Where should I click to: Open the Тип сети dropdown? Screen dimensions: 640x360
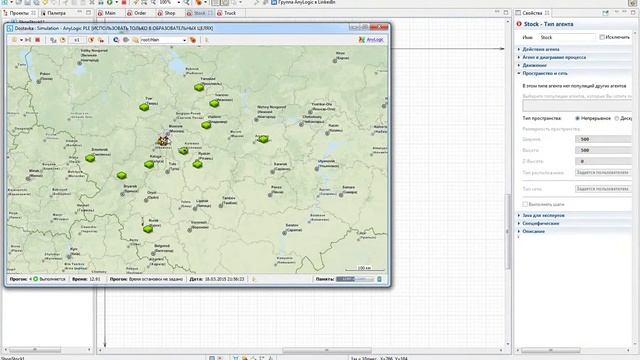coord(603,189)
